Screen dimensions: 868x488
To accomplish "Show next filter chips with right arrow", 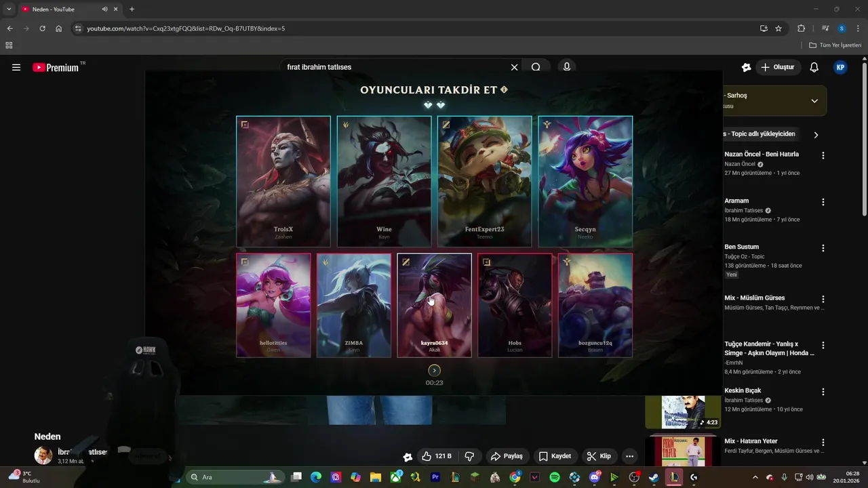I will (x=816, y=135).
